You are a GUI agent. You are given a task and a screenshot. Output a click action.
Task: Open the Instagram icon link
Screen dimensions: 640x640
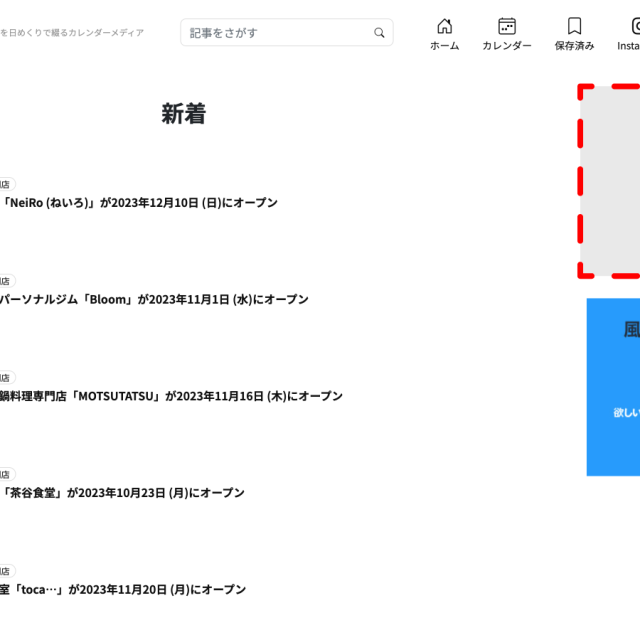[630, 33]
